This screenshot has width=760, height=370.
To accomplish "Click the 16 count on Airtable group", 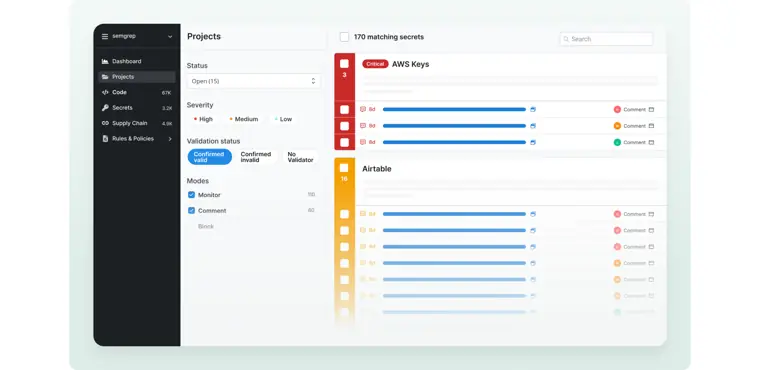I will [x=344, y=179].
